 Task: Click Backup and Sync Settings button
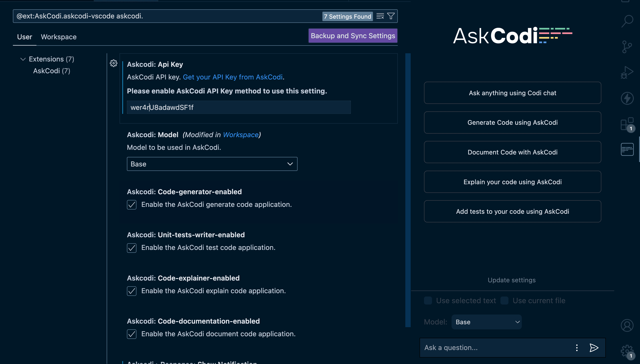click(x=353, y=36)
